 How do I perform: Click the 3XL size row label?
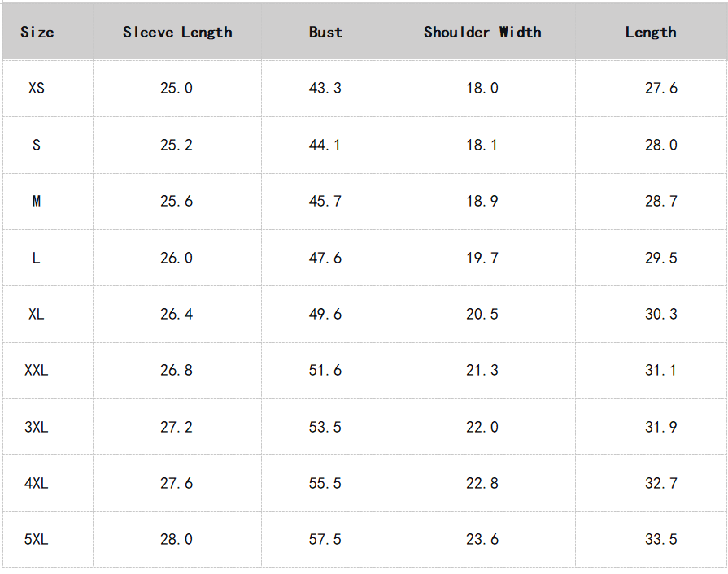(37, 427)
